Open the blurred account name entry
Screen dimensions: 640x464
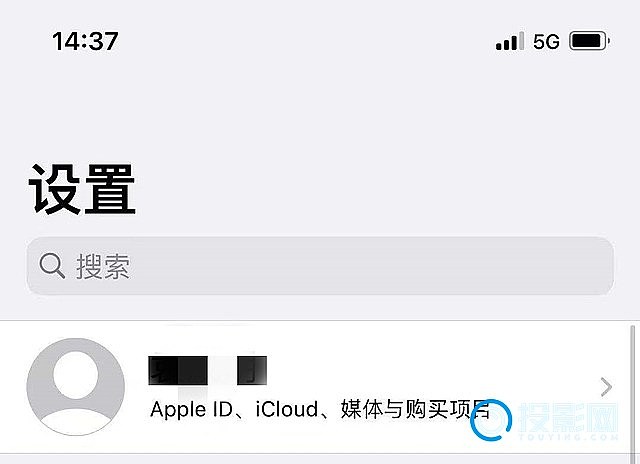(207, 371)
